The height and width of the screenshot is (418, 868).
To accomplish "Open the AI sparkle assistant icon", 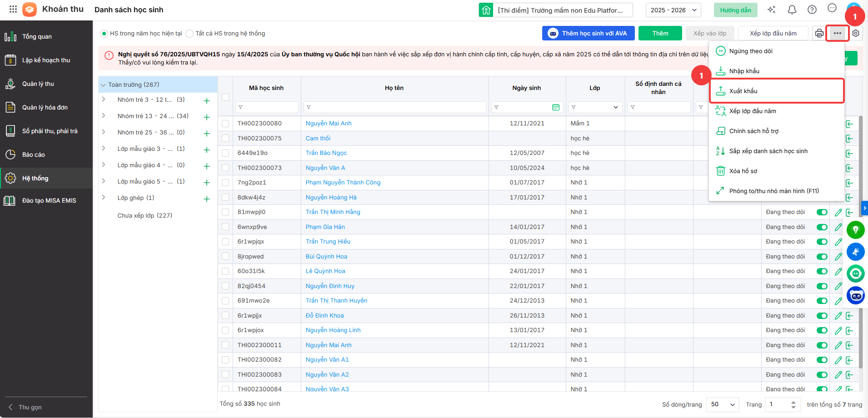I will pos(772,10).
